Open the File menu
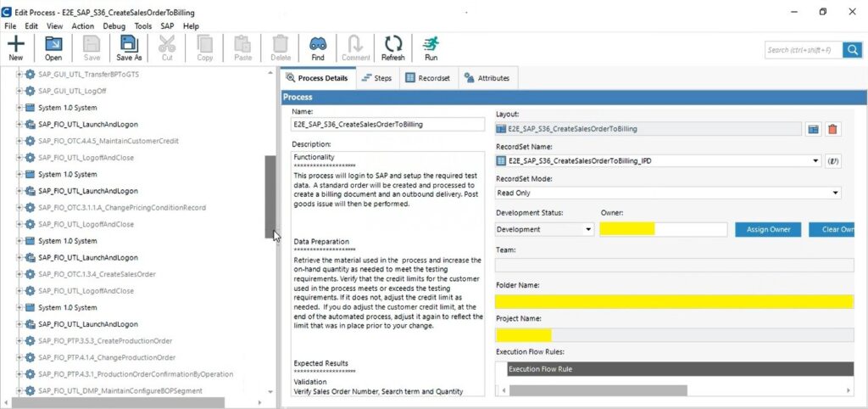868x409 pixels. click(x=10, y=26)
